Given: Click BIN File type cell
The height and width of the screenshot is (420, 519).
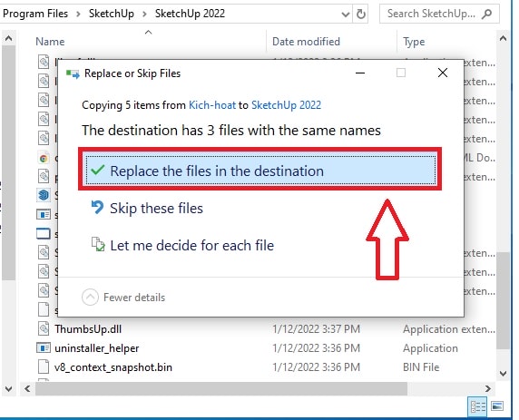Looking at the screenshot, I should click(x=421, y=367).
